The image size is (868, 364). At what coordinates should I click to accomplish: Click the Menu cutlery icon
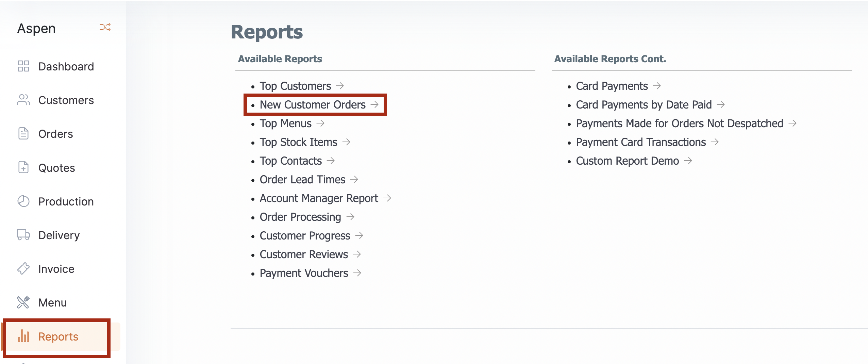coord(23,302)
